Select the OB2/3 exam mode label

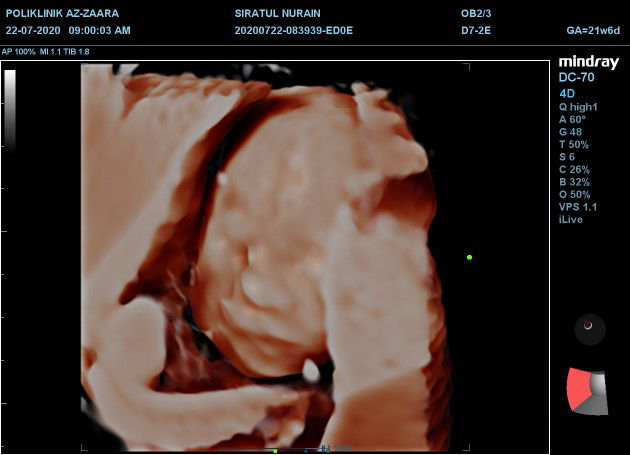pyautogui.click(x=476, y=15)
